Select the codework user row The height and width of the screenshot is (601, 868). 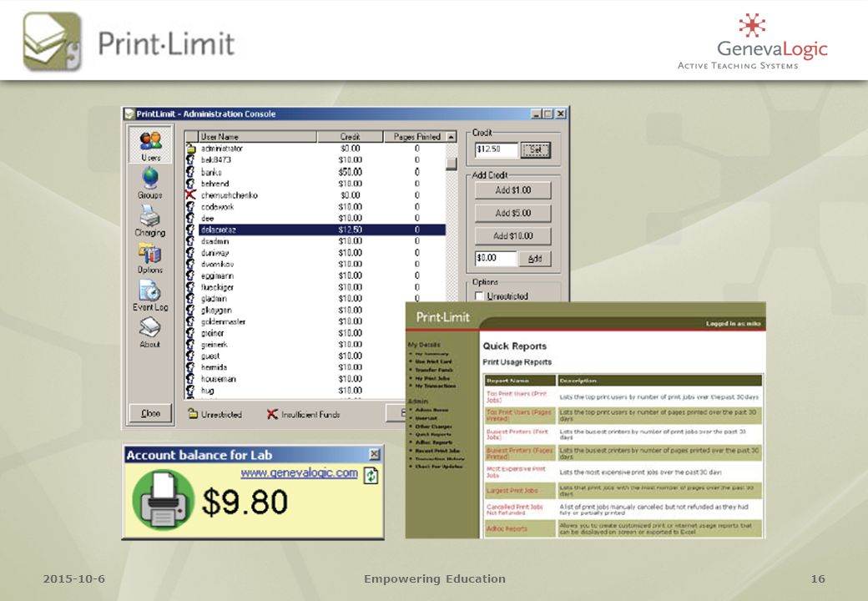pos(315,206)
